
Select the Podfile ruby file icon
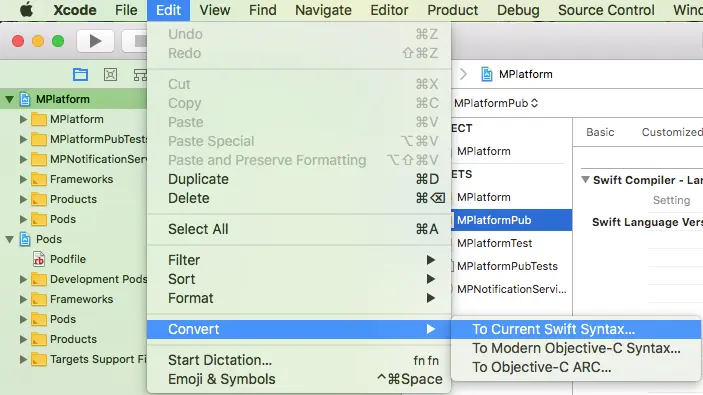pos(39,259)
